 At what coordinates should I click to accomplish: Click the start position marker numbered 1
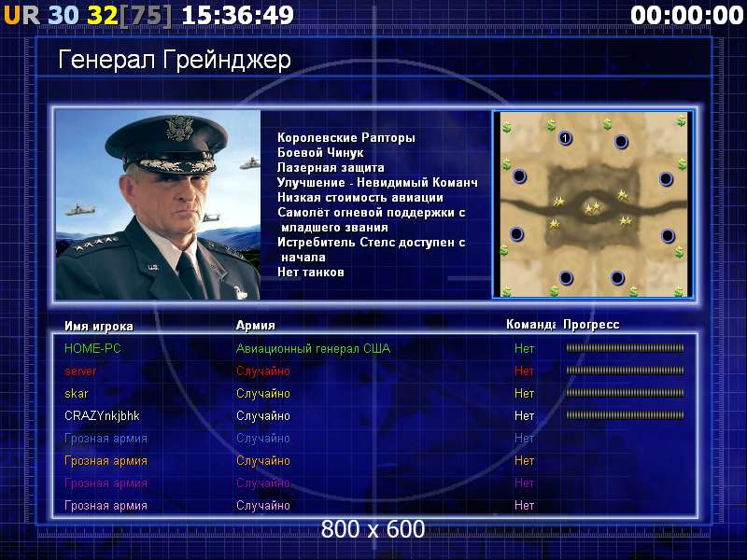tap(565, 139)
